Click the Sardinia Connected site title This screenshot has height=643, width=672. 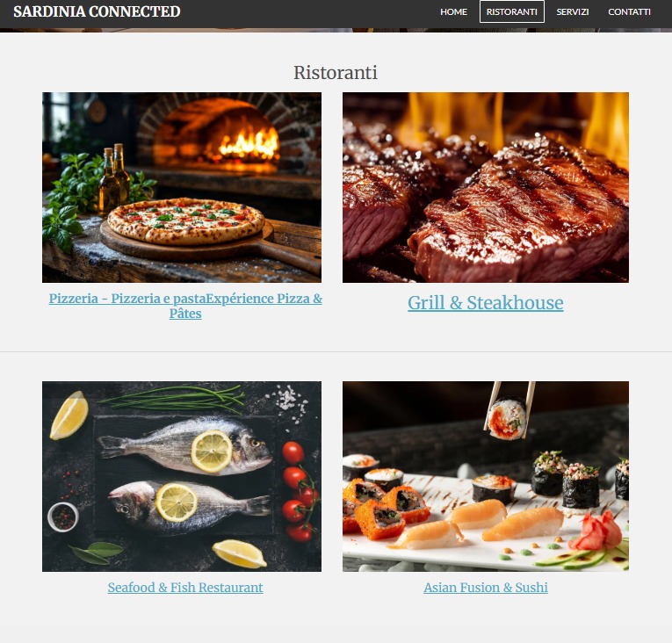tap(97, 11)
